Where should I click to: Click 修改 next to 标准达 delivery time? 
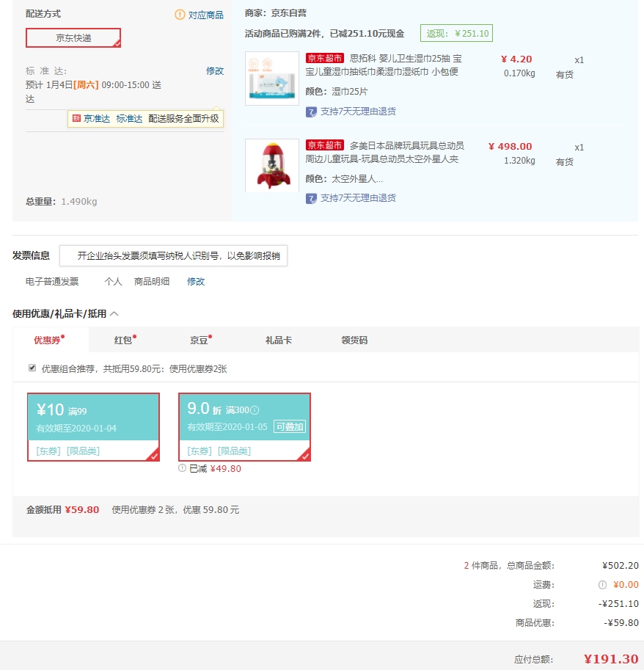(x=215, y=71)
